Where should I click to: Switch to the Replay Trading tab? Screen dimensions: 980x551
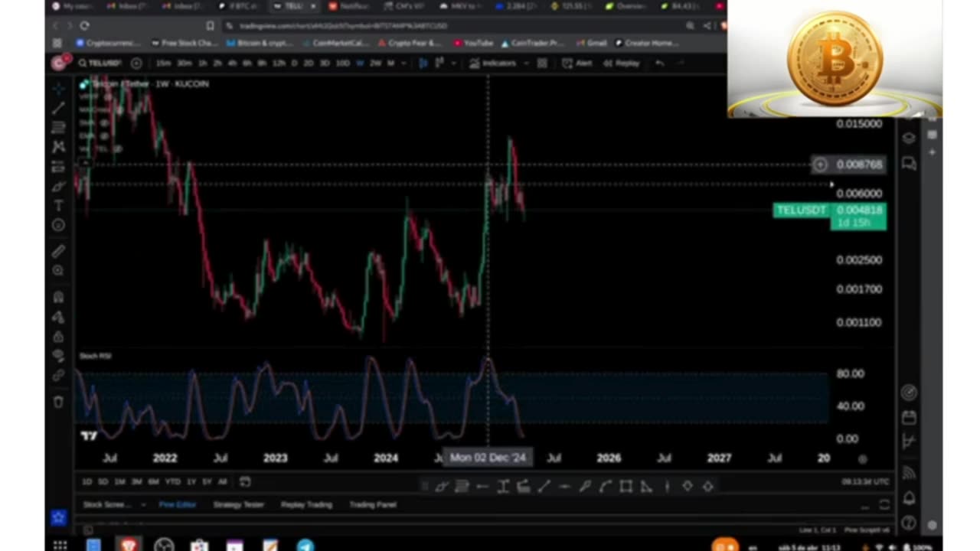point(305,505)
